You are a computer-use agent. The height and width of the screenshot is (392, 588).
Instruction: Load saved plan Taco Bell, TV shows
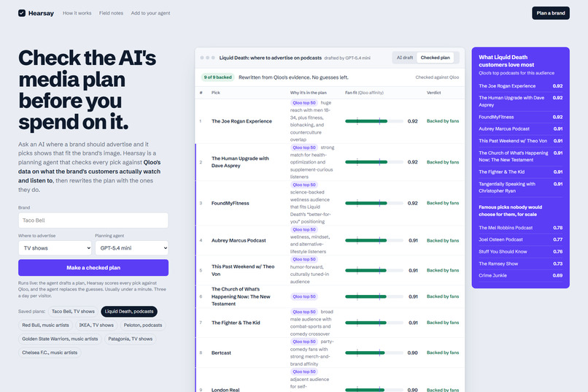[x=73, y=312]
